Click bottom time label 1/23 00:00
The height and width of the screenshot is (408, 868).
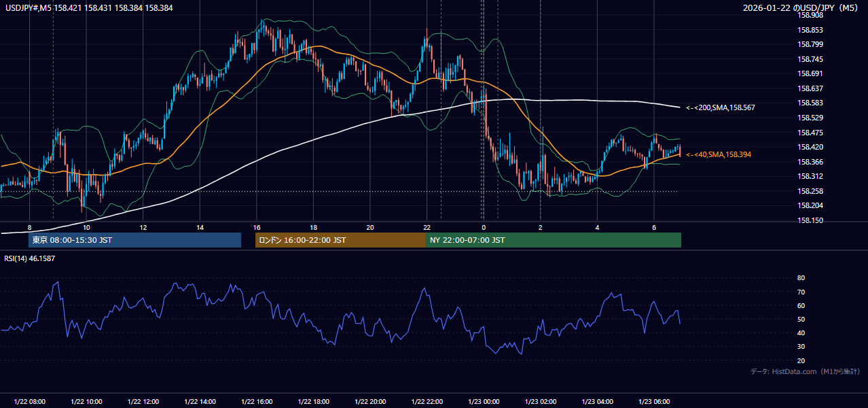(x=484, y=402)
